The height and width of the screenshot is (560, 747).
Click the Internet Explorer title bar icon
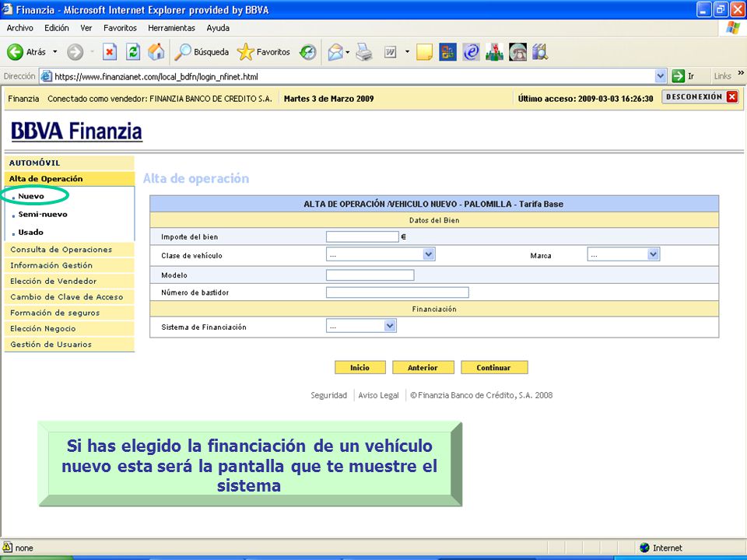[7, 9]
